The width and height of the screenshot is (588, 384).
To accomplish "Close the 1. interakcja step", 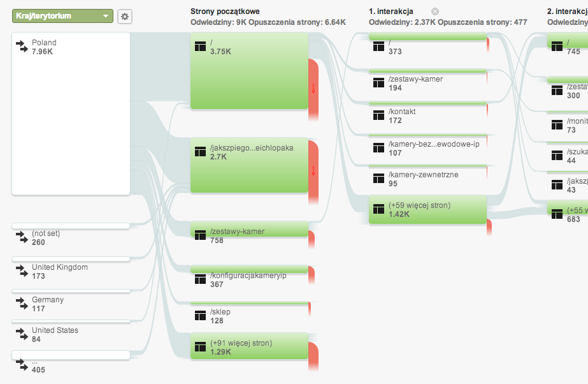I will coord(435,11).
